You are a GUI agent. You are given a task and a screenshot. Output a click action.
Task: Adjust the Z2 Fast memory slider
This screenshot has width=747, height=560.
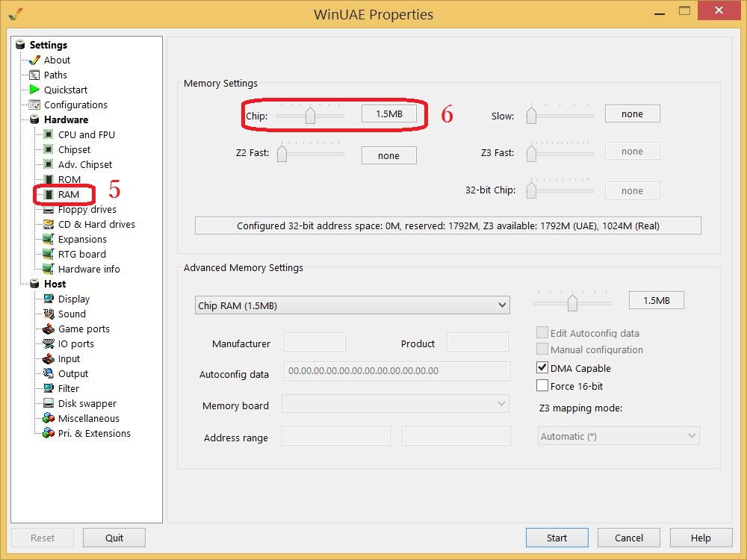pyautogui.click(x=282, y=153)
